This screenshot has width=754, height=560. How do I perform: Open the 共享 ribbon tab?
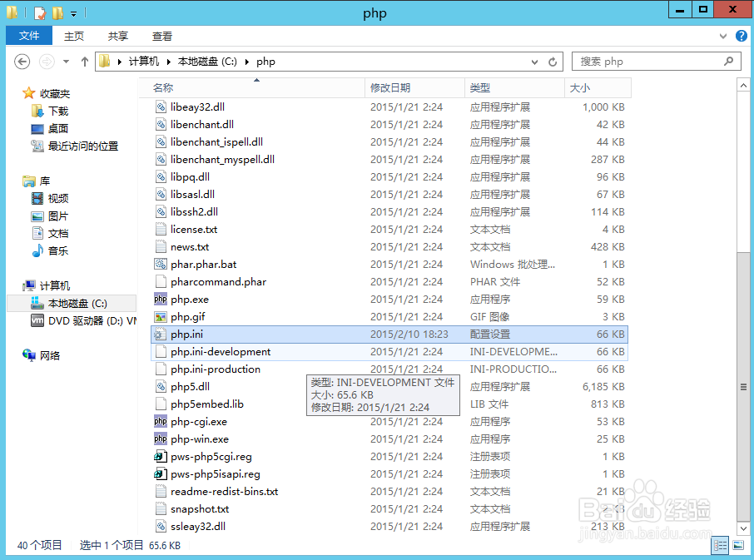[x=118, y=36]
